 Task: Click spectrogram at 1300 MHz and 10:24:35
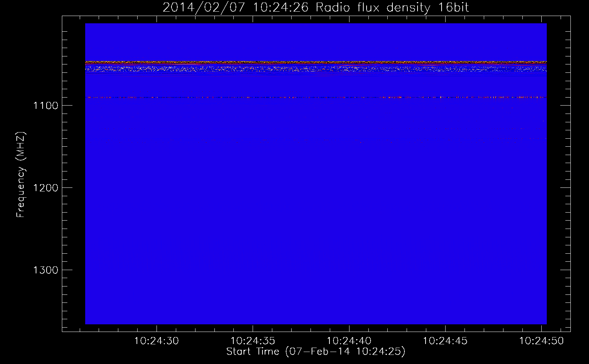click(x=253, y=270)
